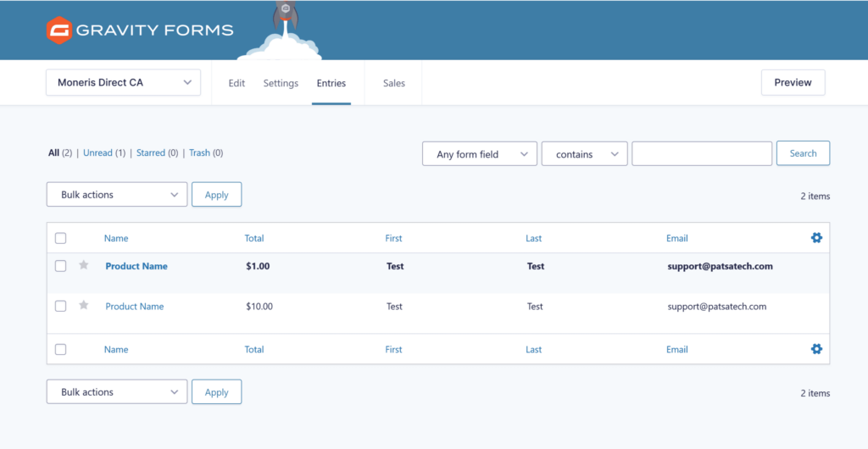Star the $1.00 entry
The image size is (868, 449).
point(84,265)
